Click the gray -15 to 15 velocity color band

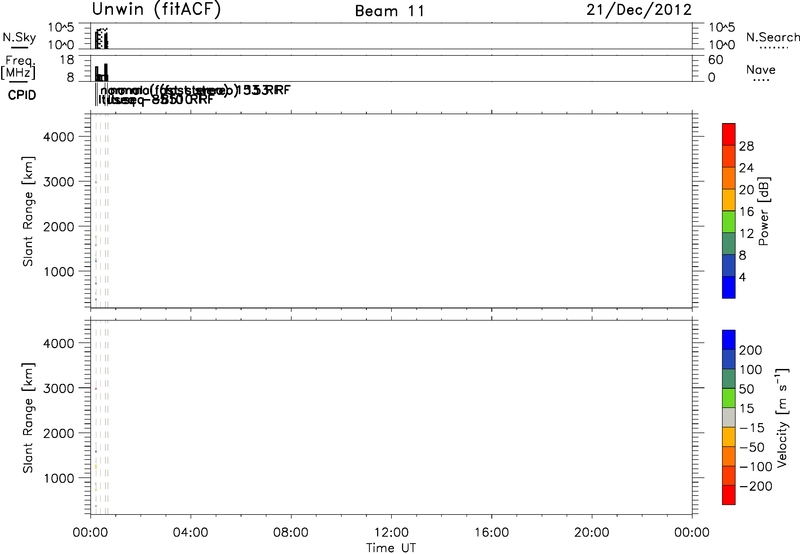729,418
